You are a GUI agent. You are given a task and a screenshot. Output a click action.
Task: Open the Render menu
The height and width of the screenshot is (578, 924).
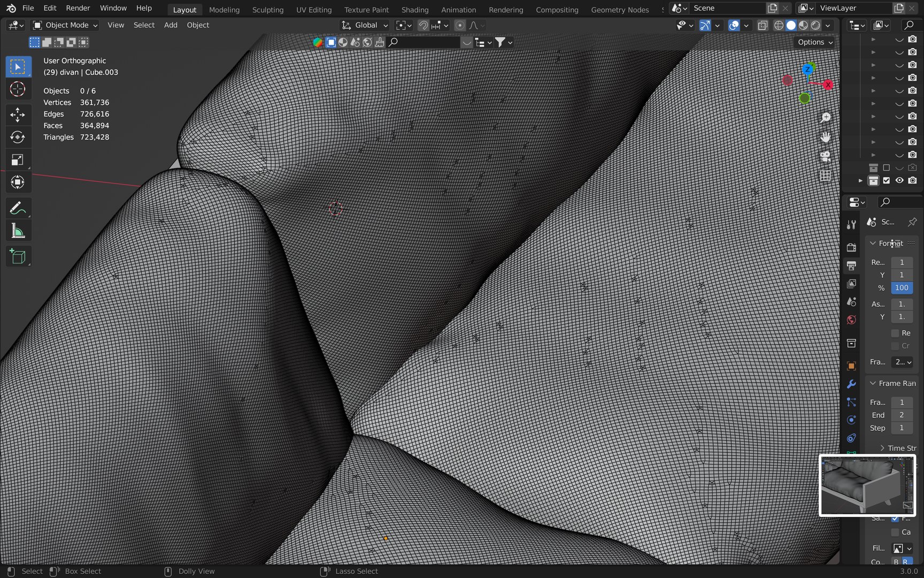[x=78, y=8]
